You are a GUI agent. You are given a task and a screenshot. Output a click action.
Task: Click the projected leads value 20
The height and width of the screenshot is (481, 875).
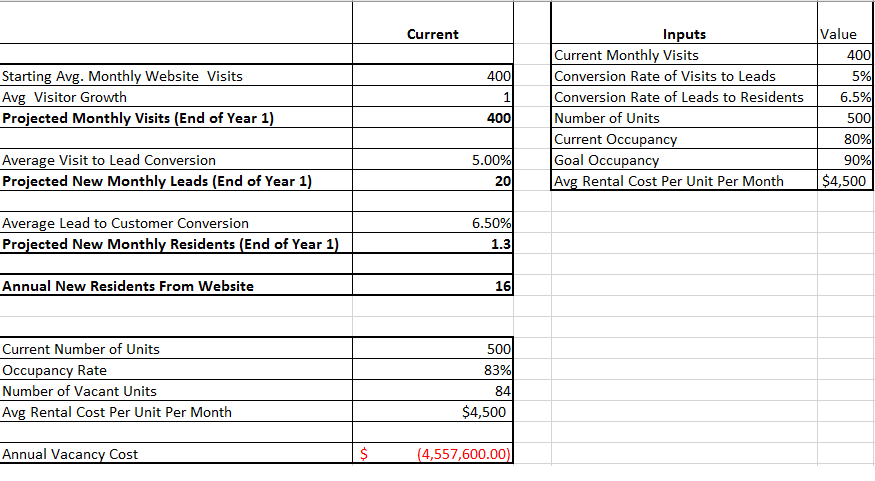coord(432,181)
